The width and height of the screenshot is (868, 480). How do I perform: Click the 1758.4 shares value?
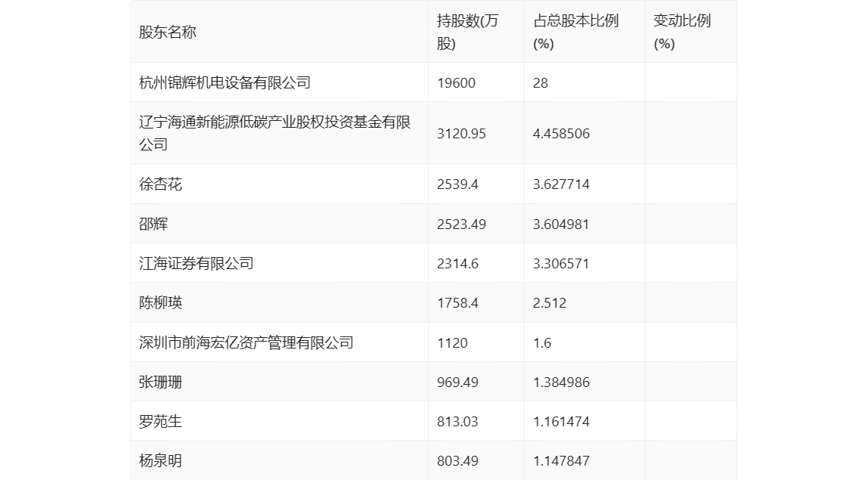pos(457,303)
